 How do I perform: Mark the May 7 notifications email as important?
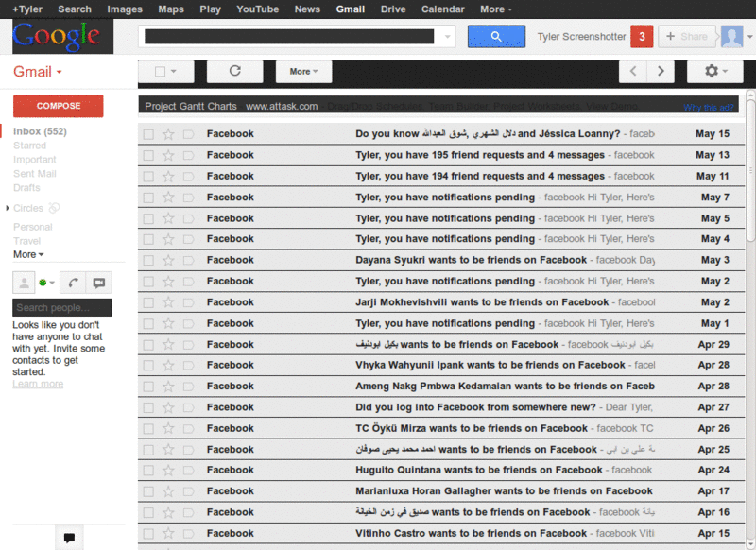(188, 198)
